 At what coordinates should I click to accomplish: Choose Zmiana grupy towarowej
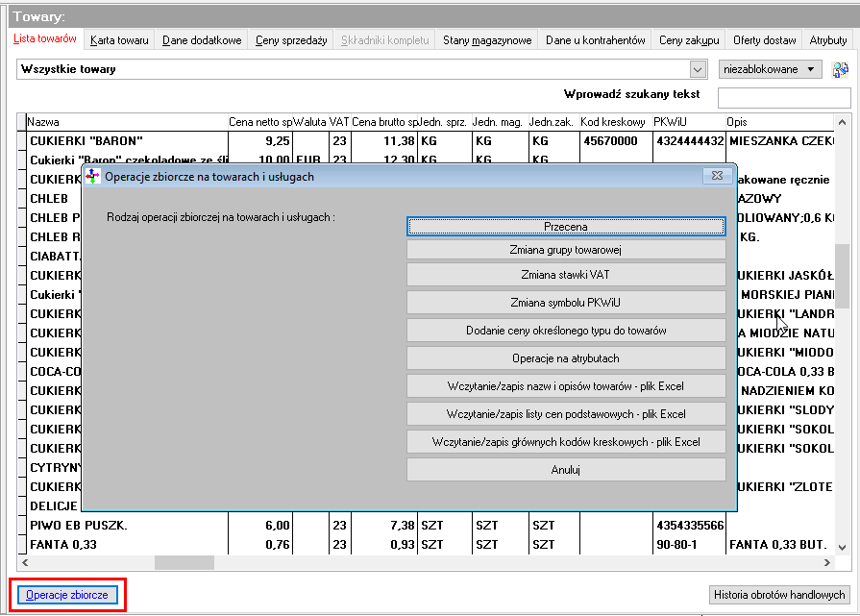tap(566, 250)
